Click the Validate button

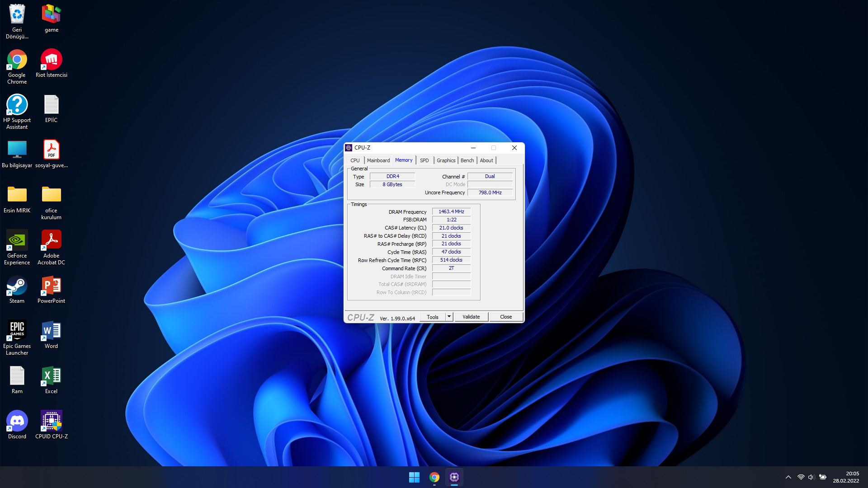tap(471, 317)
